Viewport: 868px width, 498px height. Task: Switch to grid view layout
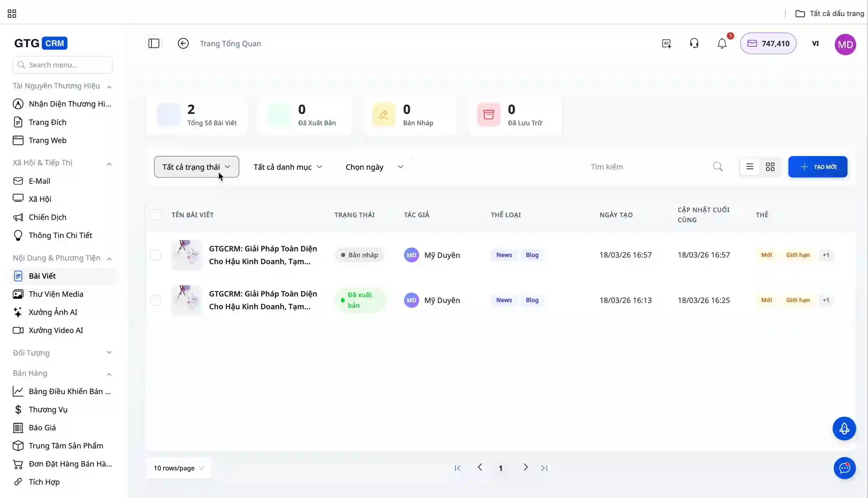[770, 167]
